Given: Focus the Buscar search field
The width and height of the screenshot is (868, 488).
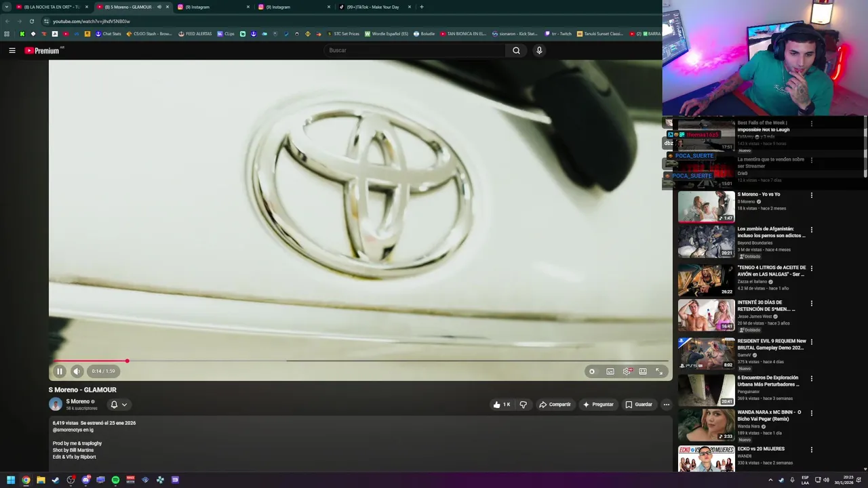Looking at the screenshot, I should pyautogui.click(x=415, y=50).
